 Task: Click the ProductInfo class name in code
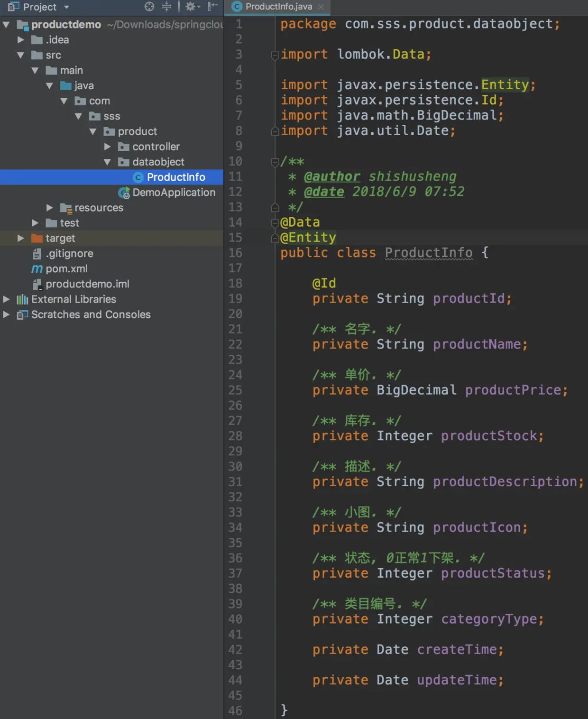tap(428, 253)
